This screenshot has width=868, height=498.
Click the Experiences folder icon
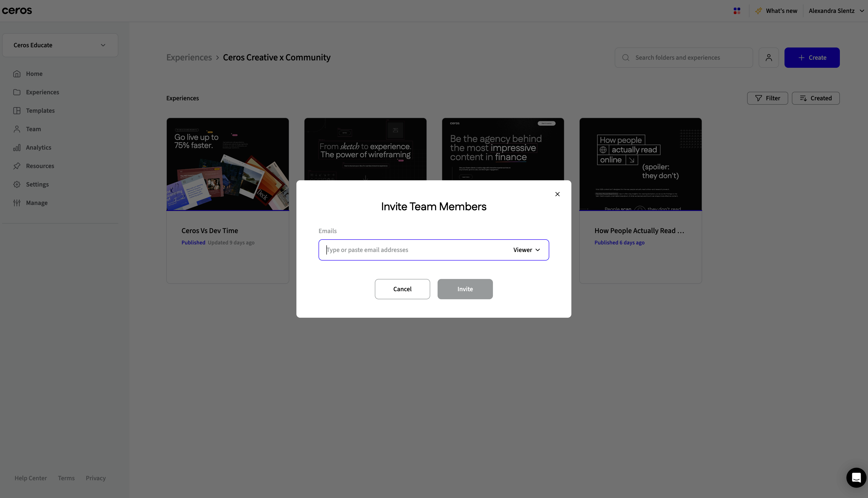[x=17, y=92]
